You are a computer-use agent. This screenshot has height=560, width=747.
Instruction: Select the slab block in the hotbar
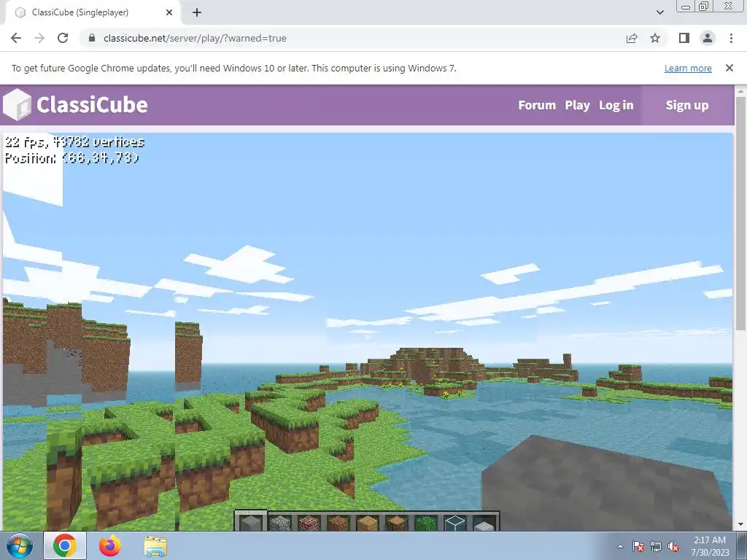click(484, 524)
